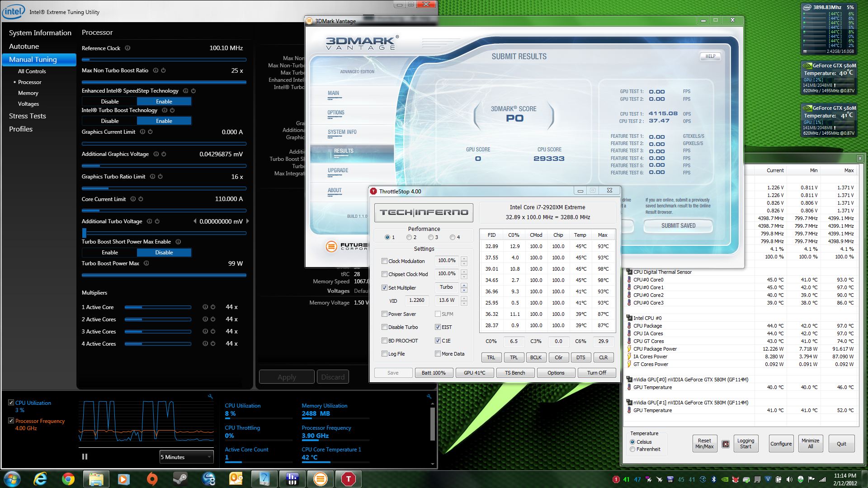Click the info icon beside Reference Clock

[127, 48]
